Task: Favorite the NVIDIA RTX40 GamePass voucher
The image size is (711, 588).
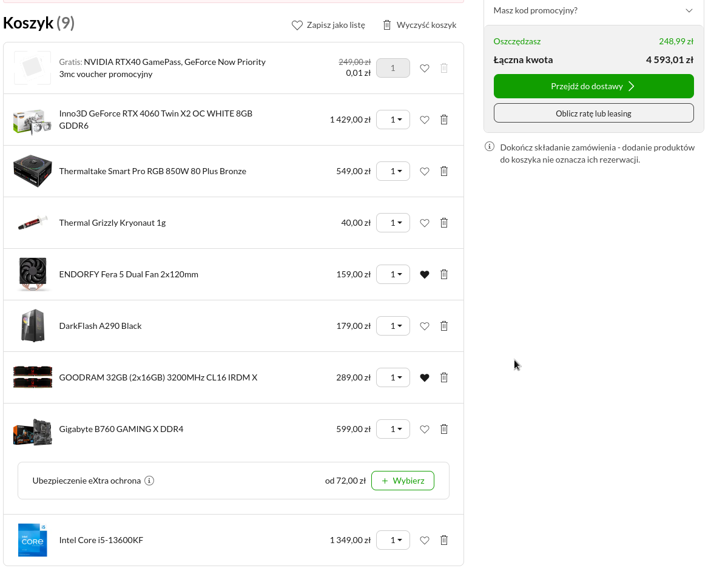Action: pyautogui.click(x=425, y=68)
